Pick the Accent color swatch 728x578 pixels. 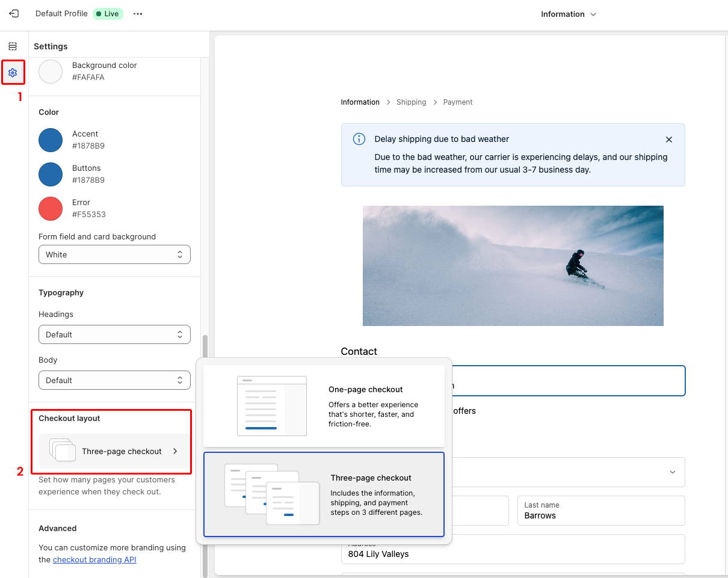[x=51, y=140]
